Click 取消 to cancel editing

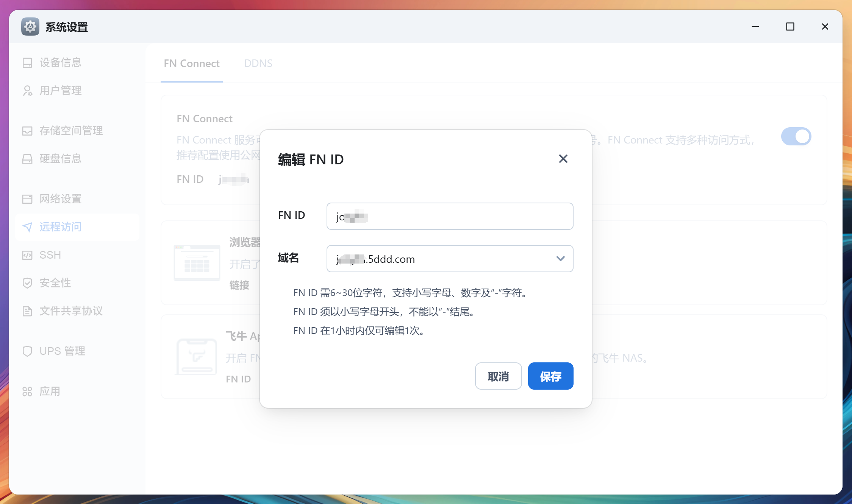click(498, 376)
